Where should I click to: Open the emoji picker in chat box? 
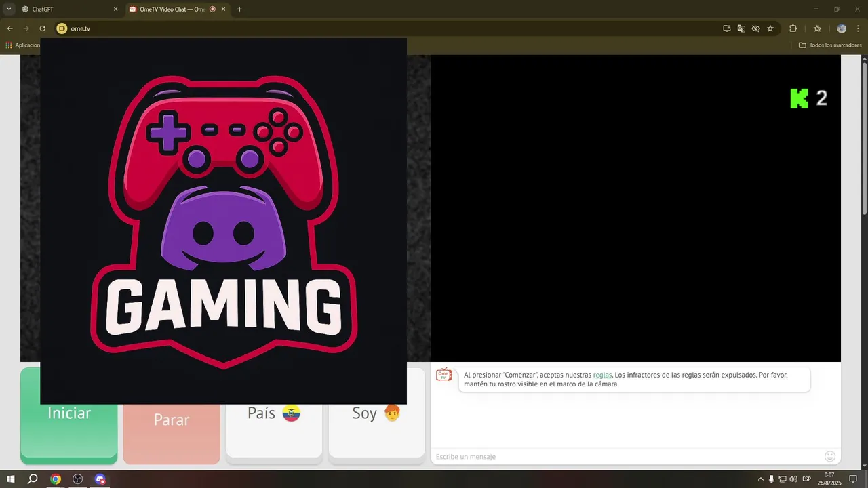pos(830,457)
